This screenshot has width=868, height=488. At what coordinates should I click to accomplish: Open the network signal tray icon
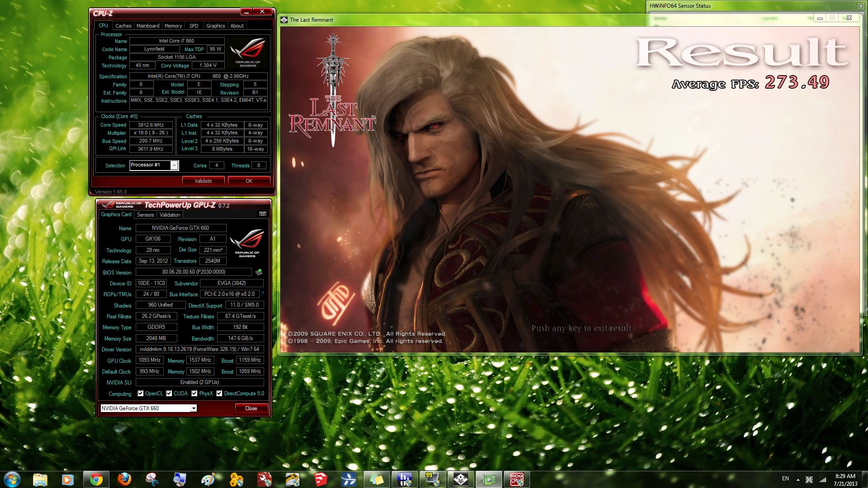point(823,479)
